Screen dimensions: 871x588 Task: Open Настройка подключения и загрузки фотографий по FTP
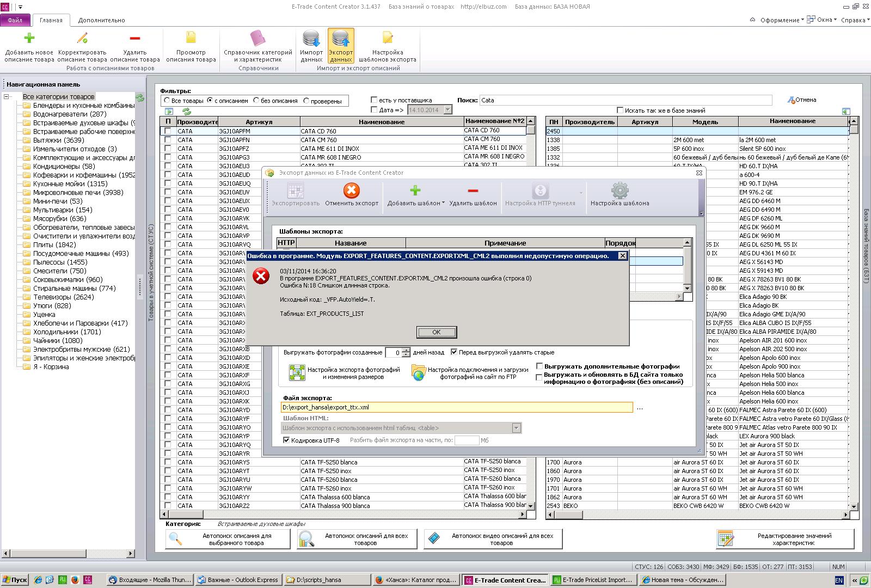click(470, 373)
